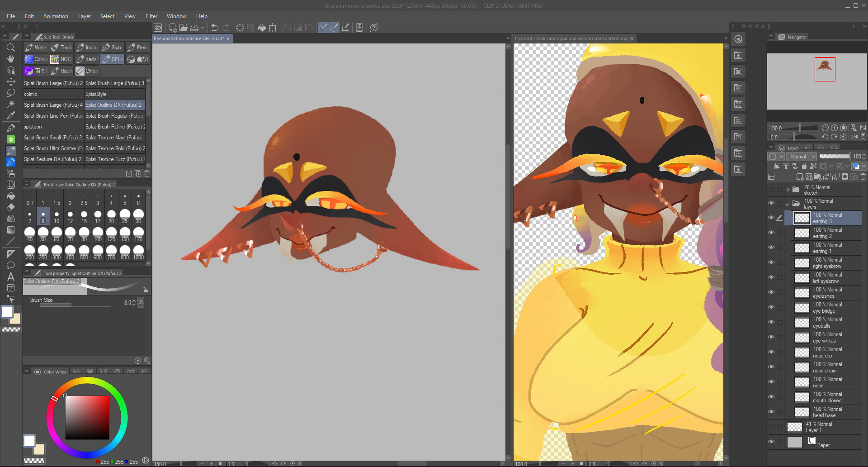
Task: Open the Animation menu
Action: pyautogui.click(x=56, y=16)
